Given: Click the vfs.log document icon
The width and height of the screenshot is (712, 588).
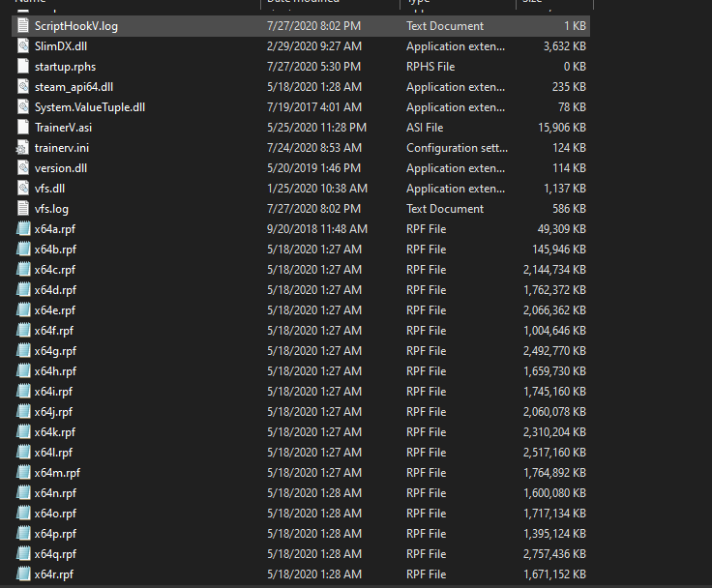Looking at the screenshot, I should [x=24, y=209].
